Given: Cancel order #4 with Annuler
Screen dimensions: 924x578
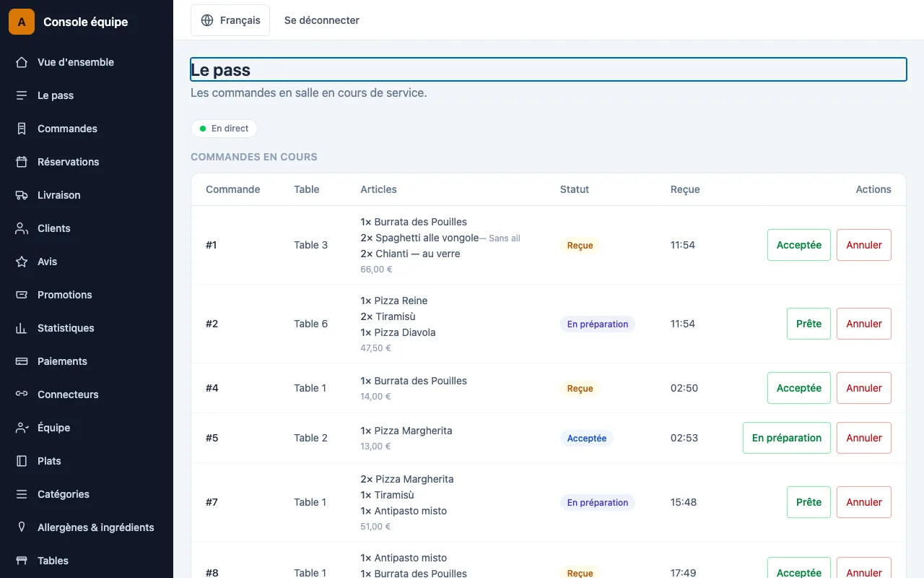Looking at the screenshot, I should click(x=864, y=388).
